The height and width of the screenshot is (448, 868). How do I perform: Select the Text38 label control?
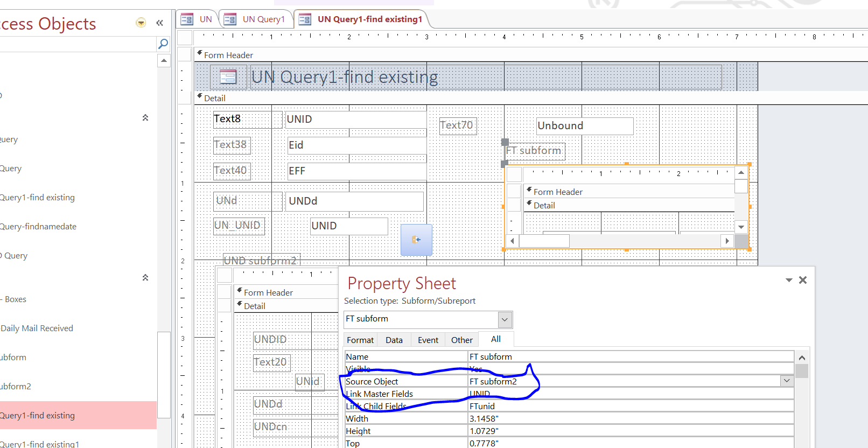(232, 145)
